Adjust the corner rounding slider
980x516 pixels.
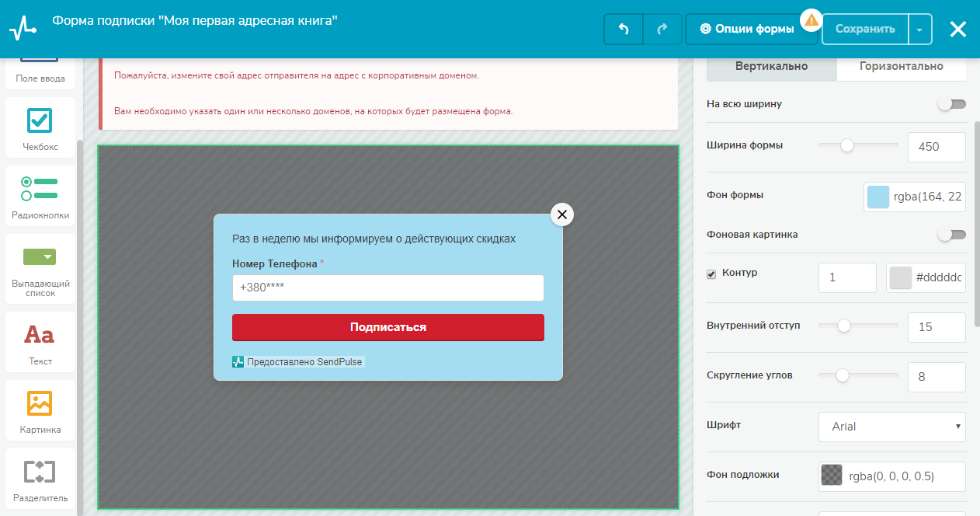pos(843,375)
